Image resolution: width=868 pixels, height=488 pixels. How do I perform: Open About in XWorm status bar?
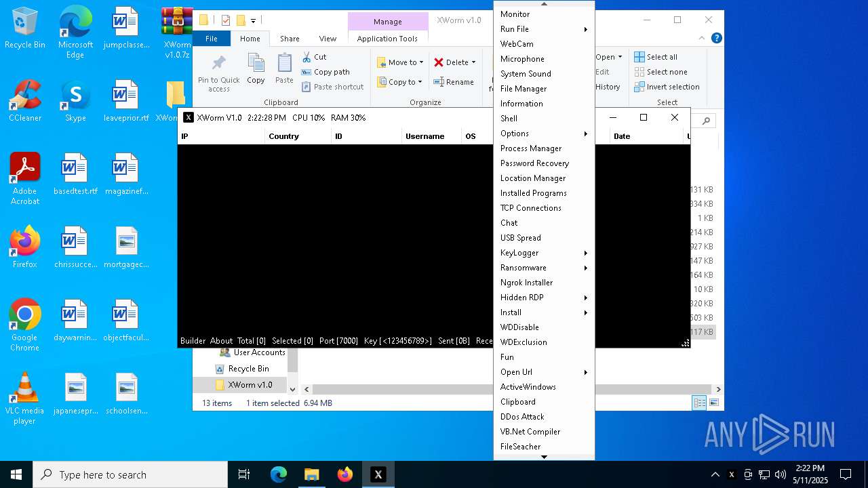point(221,341)
